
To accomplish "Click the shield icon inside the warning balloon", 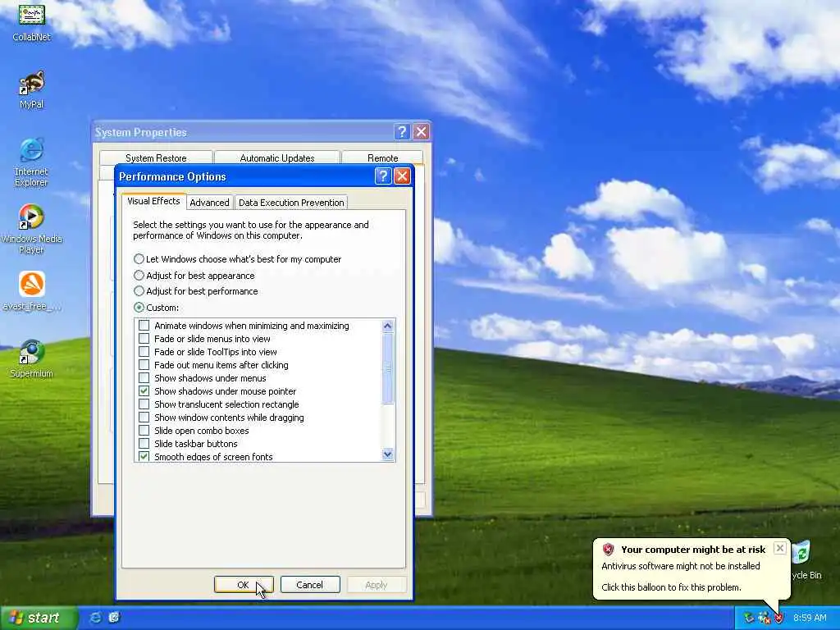I will coord(608,549).
